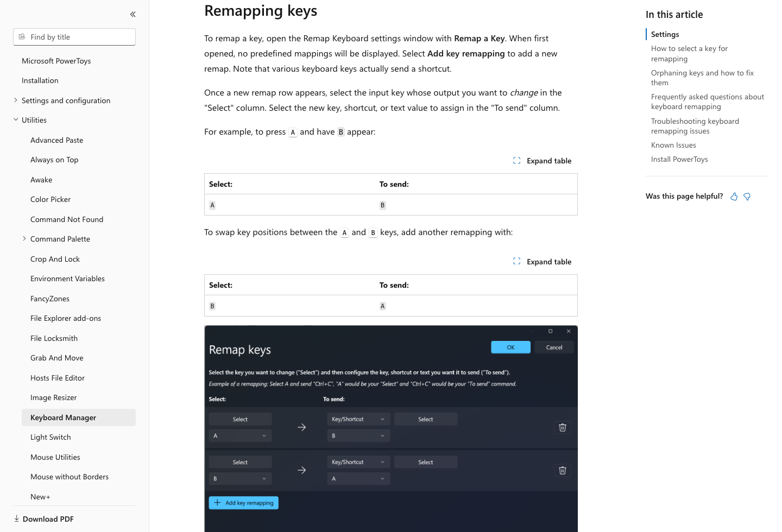Image resolution: width=782 pixels, height=532 pixels.
Task: Click Expand table above the B-to-A table
Action: click(x=542, y=262)
